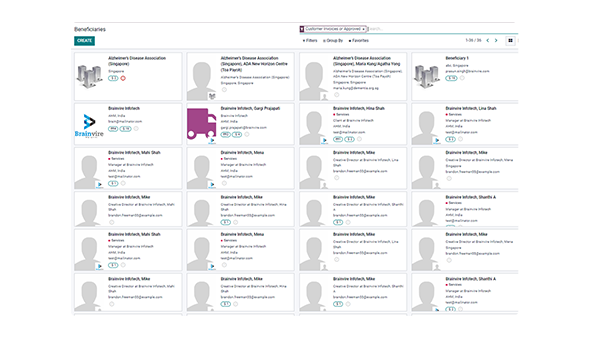The image size is (590, 360).
Task: Click the Brainvire logo image
Action: [x=89, y=126]
